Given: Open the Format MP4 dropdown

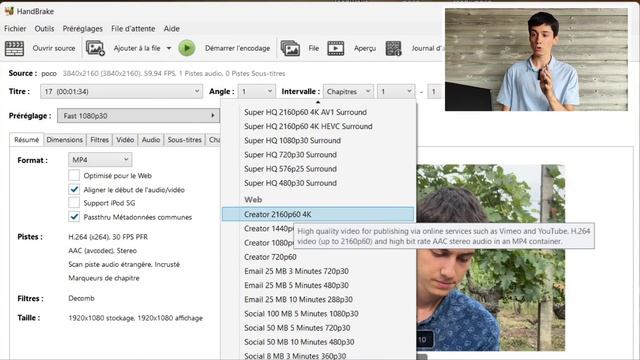Looking at the screenshot, I should click(x=100, y=160).
